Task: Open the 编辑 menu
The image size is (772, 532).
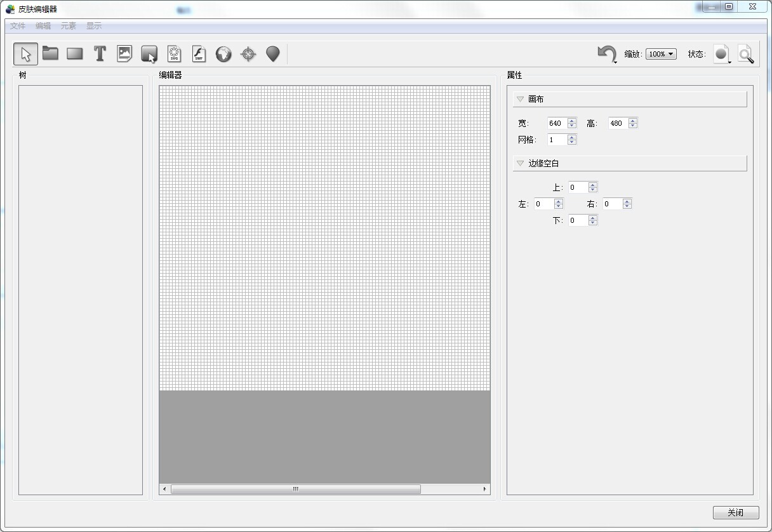Action: [43, 26]
